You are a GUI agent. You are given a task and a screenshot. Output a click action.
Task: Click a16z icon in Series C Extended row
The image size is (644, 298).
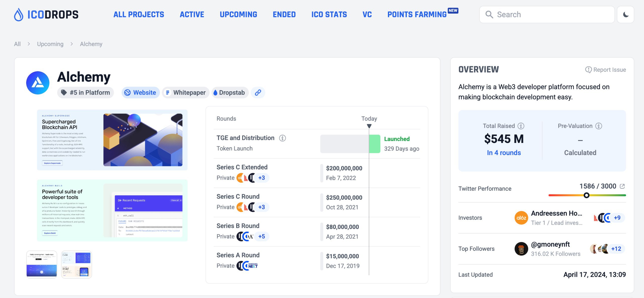point(240,178)
